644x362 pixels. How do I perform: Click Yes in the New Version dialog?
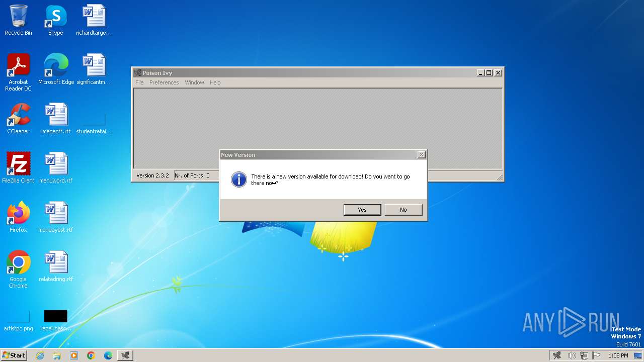pyautogui.click(x=362, y=210)
